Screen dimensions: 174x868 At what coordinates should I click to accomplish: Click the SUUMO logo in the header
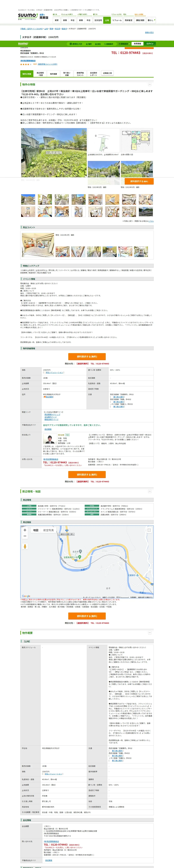coord(28,16)
